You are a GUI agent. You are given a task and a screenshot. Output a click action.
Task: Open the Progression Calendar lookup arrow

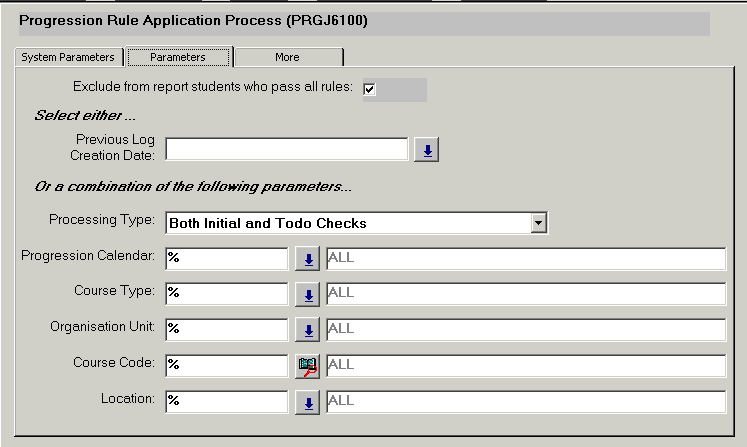[308, 260]
